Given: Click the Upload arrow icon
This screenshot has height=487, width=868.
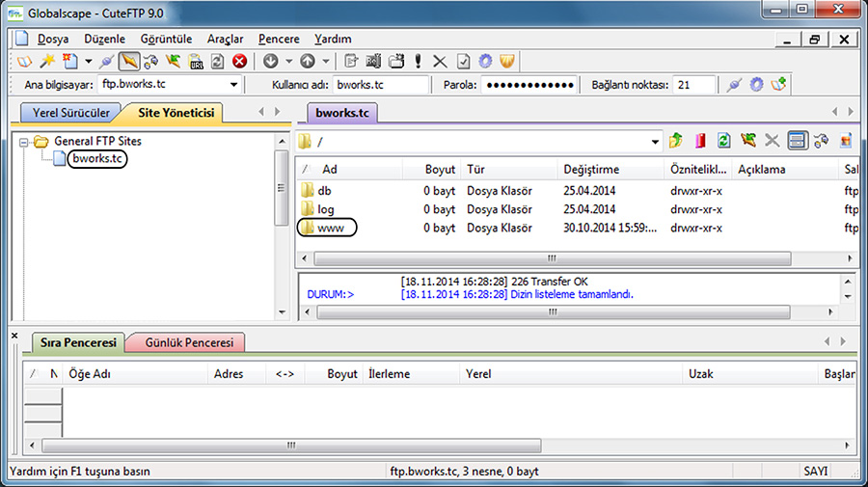Looking at the screenshot, I should click(308, 62).
